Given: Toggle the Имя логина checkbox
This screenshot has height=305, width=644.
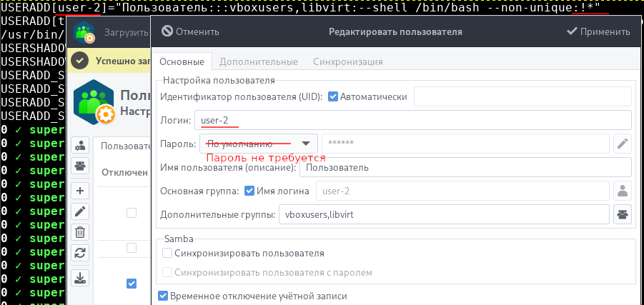Looking at the screenshot, I should click(249, 191).
